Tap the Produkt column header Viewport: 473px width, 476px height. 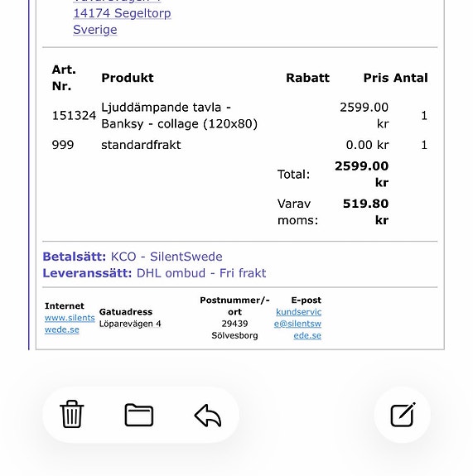(x=128, y=78)
